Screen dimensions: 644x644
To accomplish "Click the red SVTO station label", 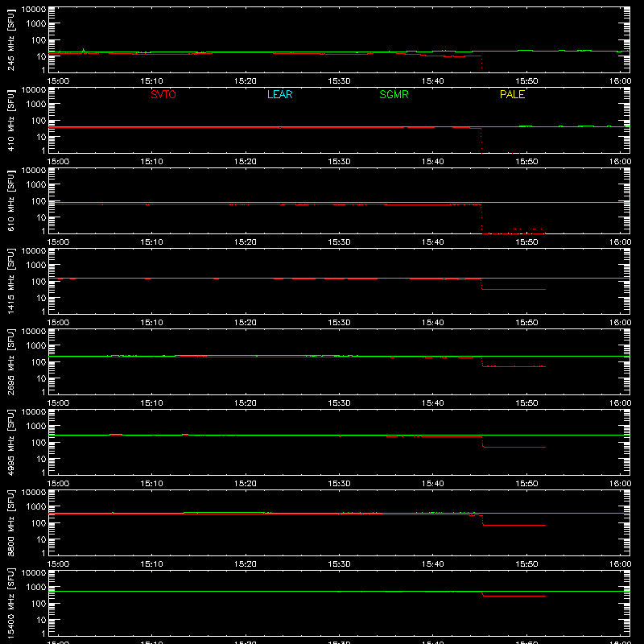I will coord(163,94).
